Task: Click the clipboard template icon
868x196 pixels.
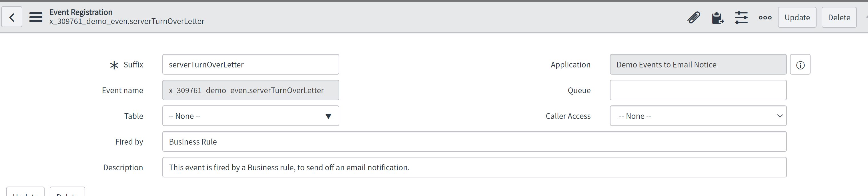Action: click(x=717, y=18)
